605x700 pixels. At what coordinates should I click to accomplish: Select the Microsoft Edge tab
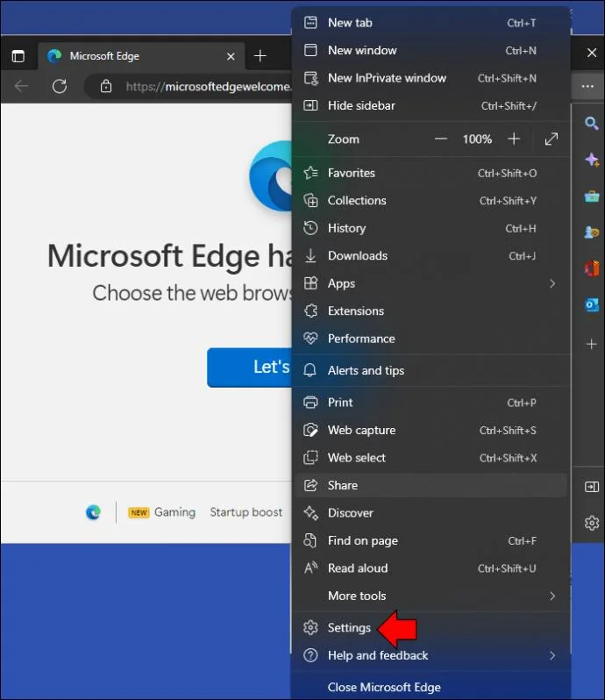pyautogui.click(x=141, y=56)
